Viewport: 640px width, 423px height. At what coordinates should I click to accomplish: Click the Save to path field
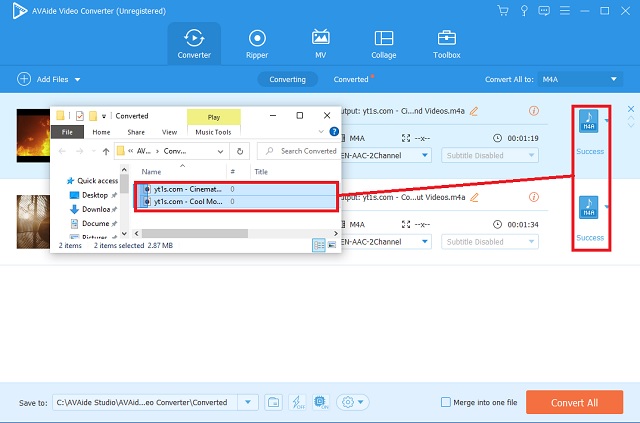click(x=144, y=402)
